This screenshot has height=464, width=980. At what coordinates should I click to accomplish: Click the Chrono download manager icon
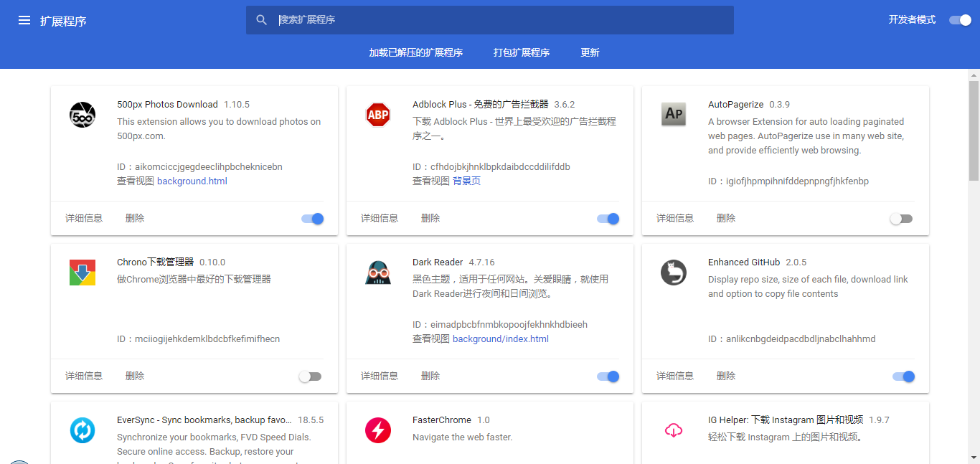pos(83,273)
